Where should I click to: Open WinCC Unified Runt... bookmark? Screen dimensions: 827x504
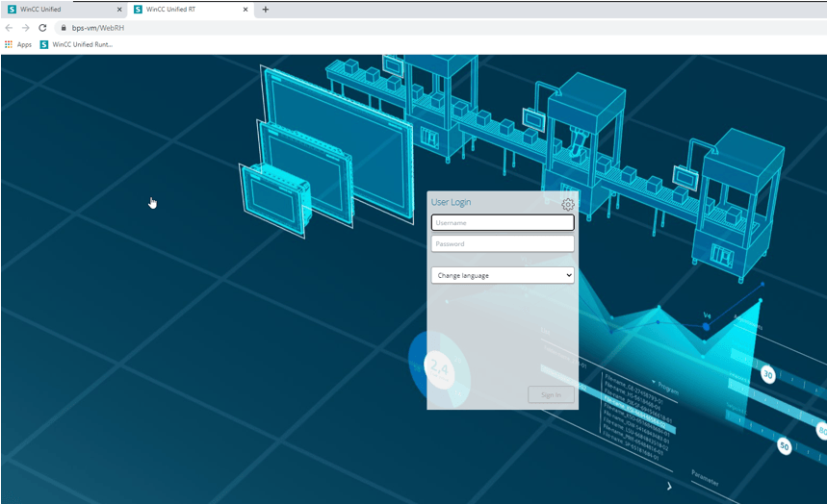point(76,45)
